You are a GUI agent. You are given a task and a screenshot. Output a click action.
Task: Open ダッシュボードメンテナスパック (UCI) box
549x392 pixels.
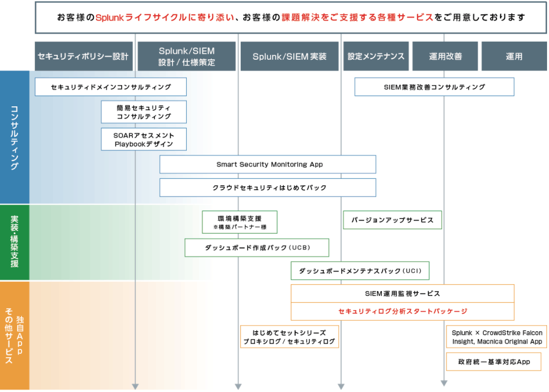point(360,270)
